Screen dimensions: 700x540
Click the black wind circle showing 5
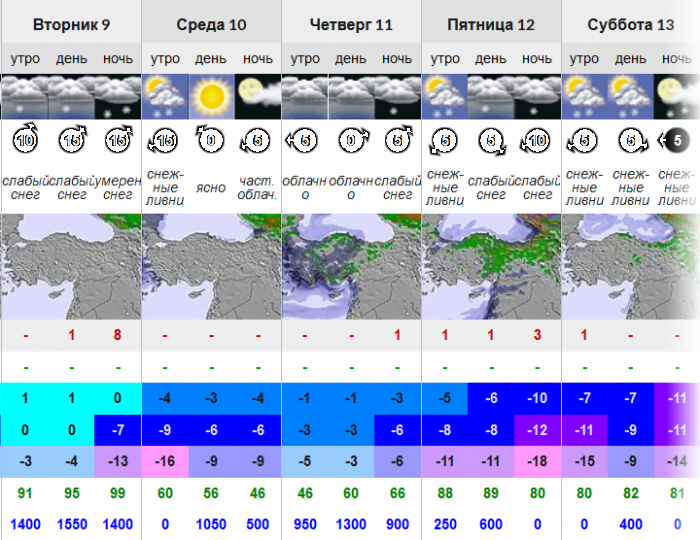(675, 141)
